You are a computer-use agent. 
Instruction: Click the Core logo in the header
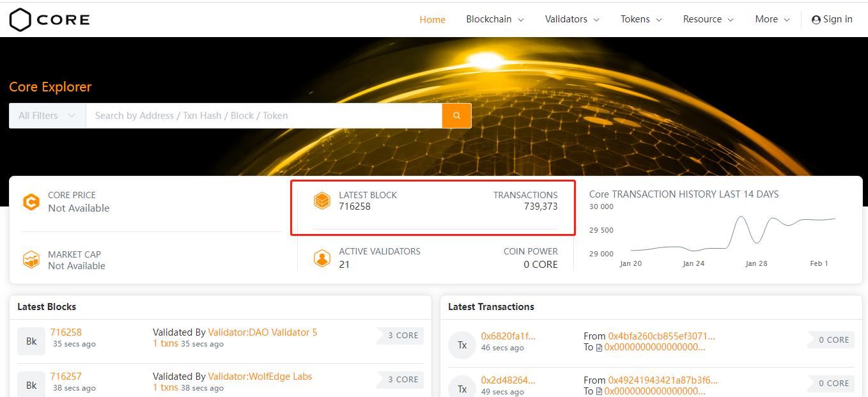point(48,19)
